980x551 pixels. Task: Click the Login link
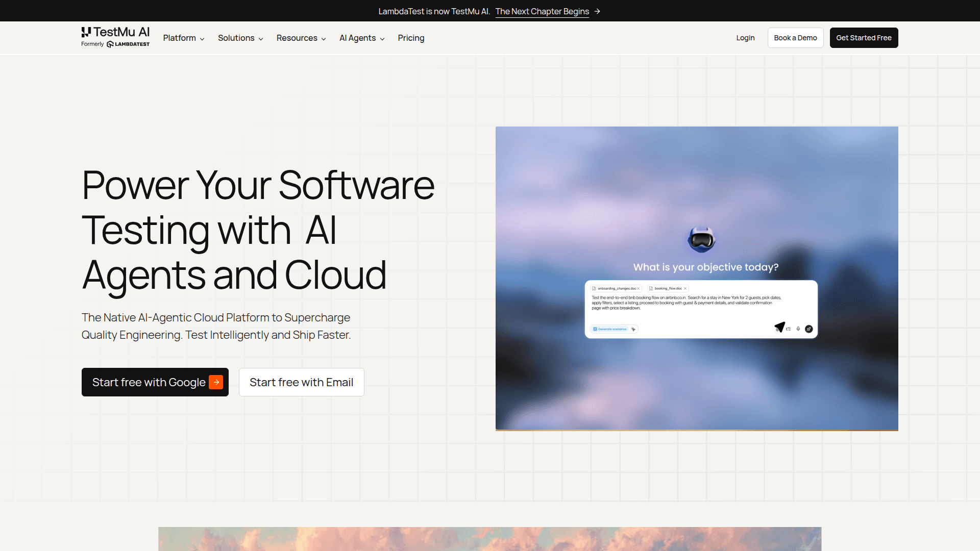coord(745,38)
